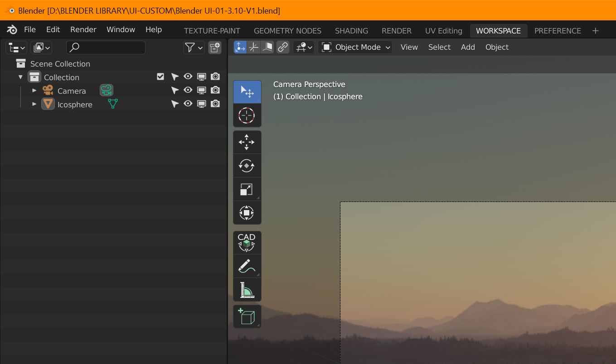Select the Measure tool
Screen dimensions: 616x364
tap(247, 290)
